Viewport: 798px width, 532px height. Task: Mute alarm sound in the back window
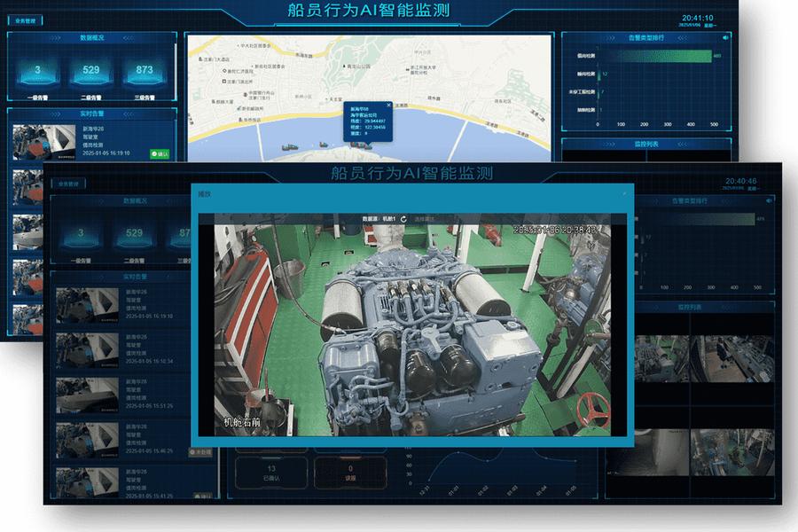tap(725, 37)
